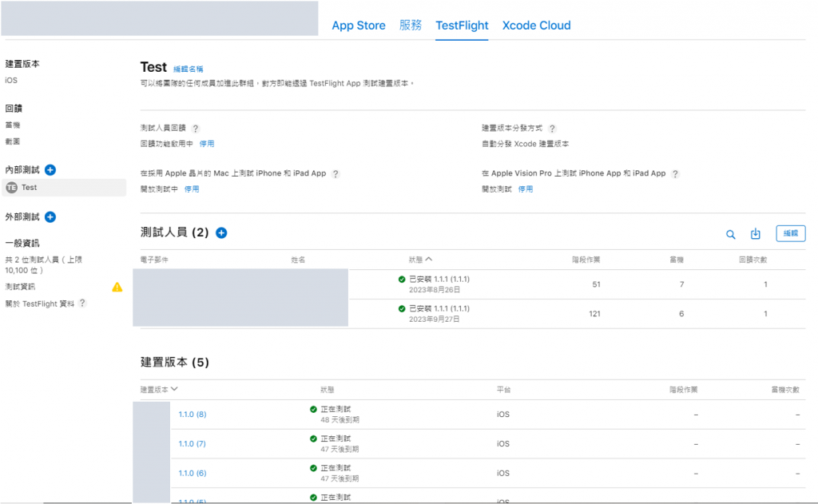Open iOS under 建置版本 in the sidebar
818x504 pixels.
point(11,81)
